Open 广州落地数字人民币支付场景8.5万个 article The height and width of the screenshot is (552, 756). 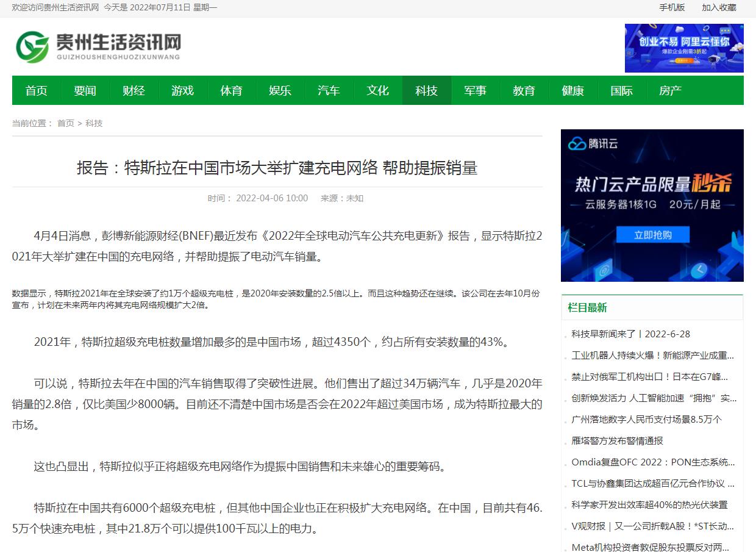pyautogui.click(x=647, y=420)
